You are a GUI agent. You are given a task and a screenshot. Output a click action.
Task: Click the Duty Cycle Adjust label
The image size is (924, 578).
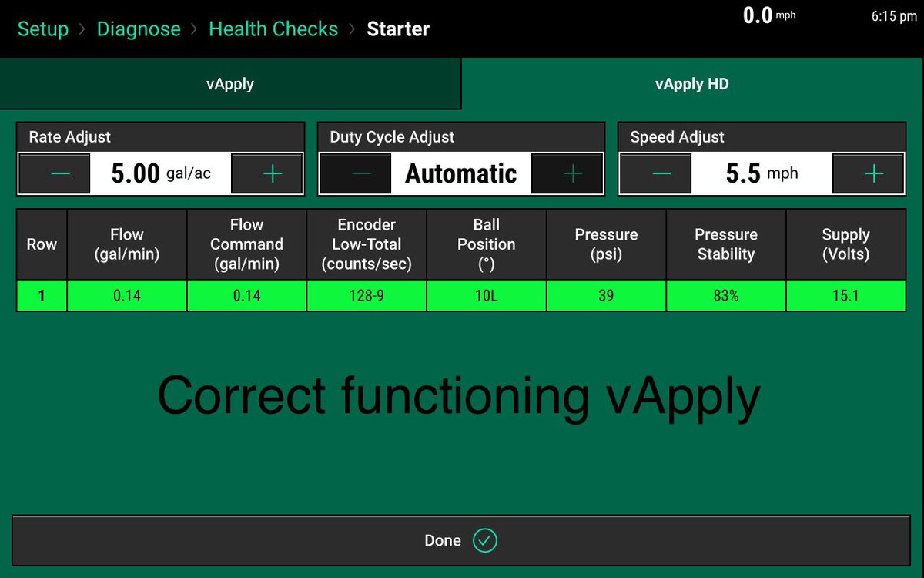392,137
